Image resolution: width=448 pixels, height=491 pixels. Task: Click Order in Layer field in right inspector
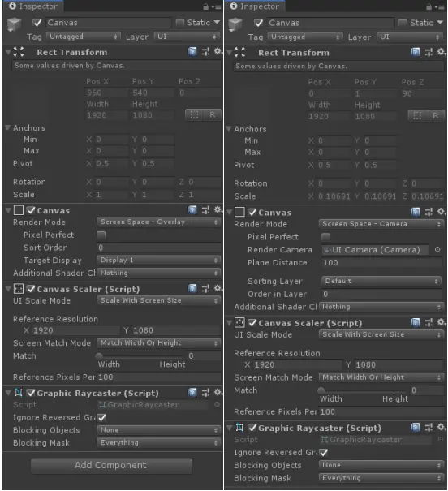[381, 294]
